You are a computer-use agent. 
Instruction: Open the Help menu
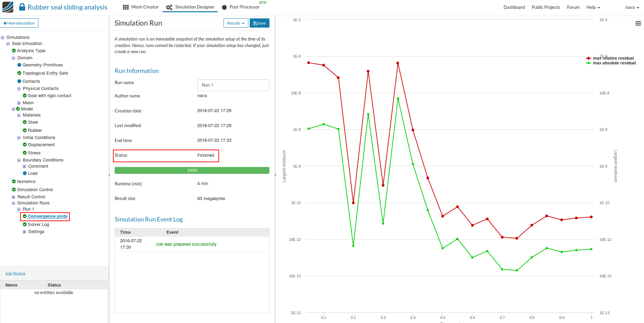(x=593, y=7)
